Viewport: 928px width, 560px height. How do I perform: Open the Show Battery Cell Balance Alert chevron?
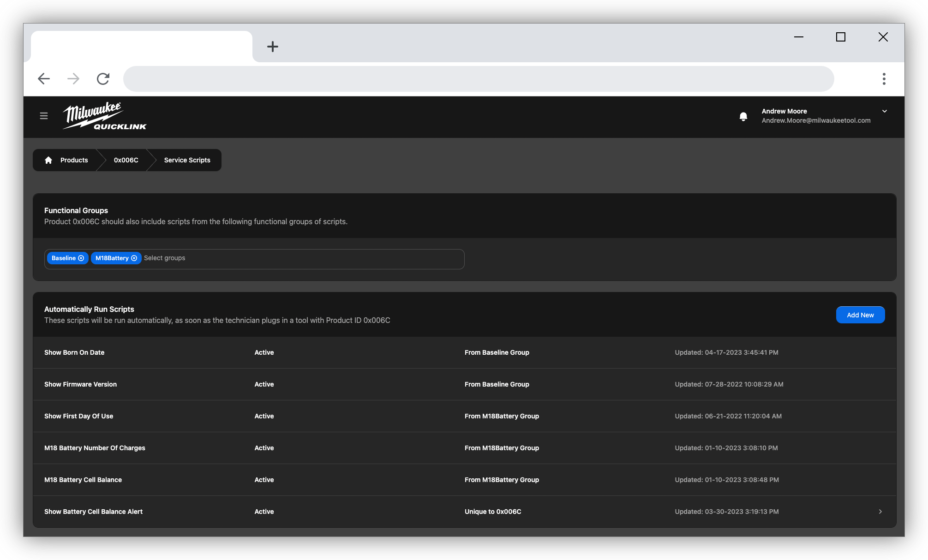(880, 512)
